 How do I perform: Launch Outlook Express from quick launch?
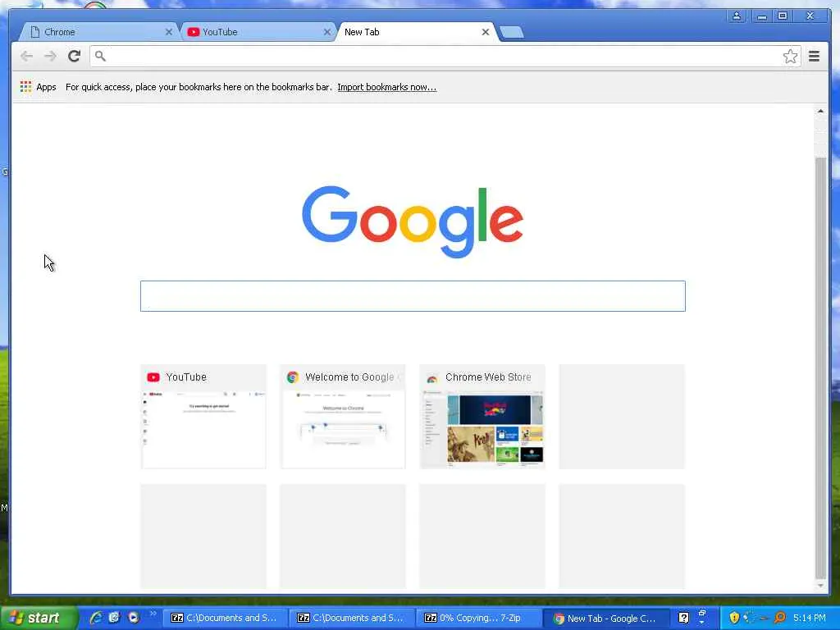pyautogui.click(x=114, y=618)
